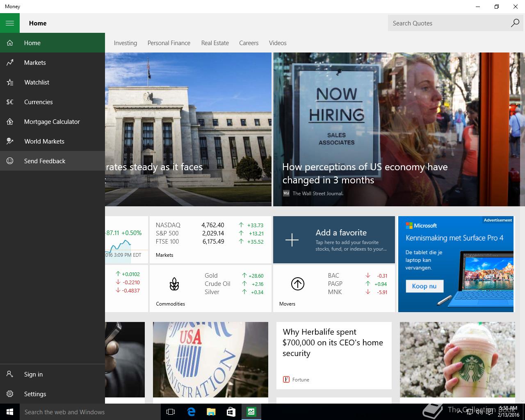
Task: Open the Windows Store from taskbar
Action: 231,412
